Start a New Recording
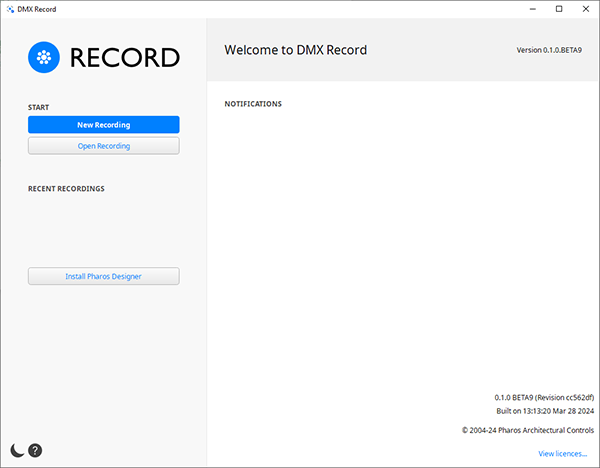This screenshot has width=600, height=468. point(104,125)
